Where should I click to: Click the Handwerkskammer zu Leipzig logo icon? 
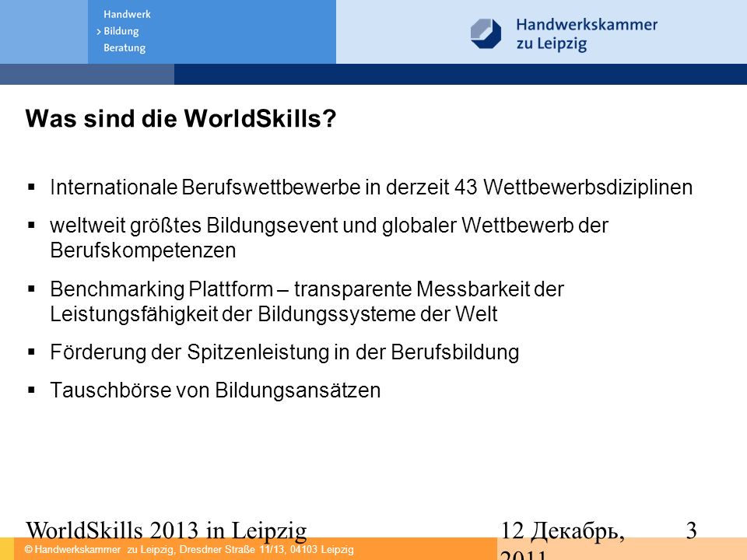[x=486, y=33]
